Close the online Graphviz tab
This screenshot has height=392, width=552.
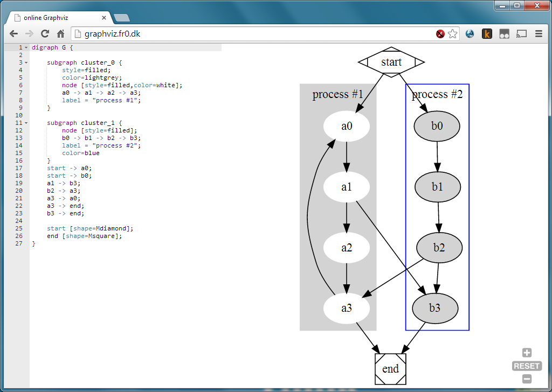point(104,18)
